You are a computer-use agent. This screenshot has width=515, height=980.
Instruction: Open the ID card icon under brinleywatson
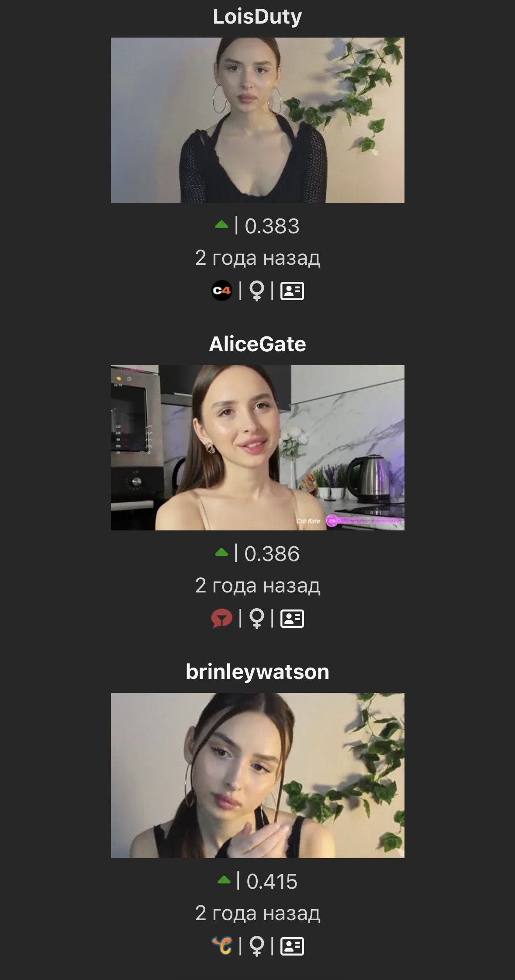292,946
